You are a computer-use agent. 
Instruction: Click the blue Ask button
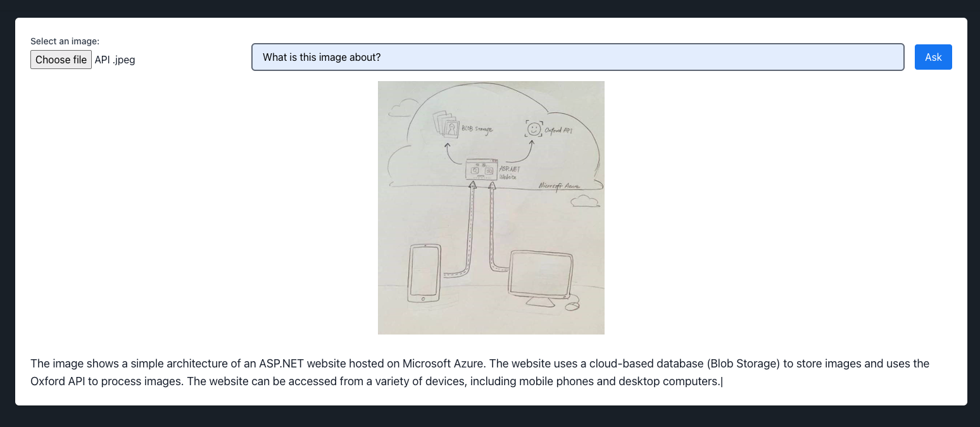[933, 57]
